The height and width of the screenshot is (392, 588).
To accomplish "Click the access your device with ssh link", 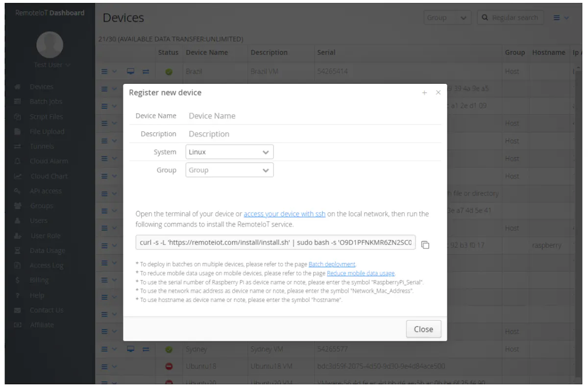I will (284, 214).
